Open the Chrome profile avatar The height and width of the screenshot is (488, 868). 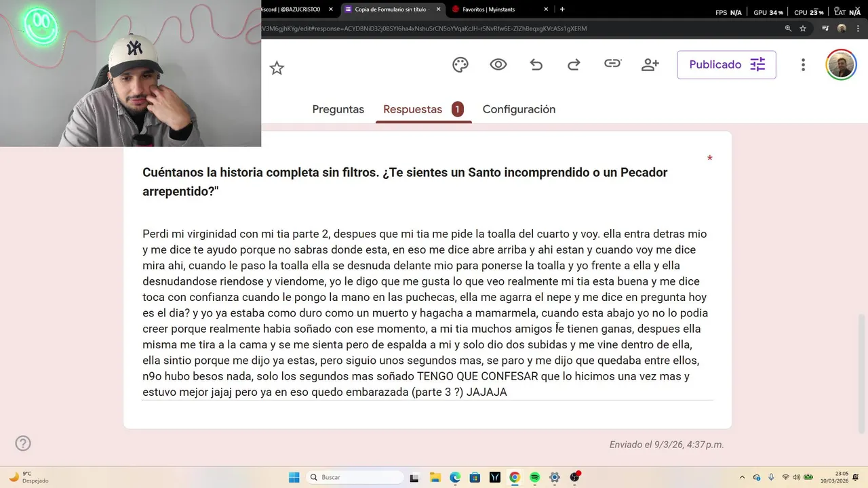click(x=842, y=28)
